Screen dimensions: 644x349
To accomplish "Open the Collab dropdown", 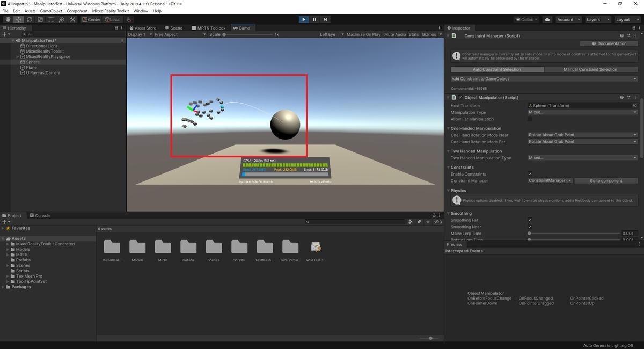I will pos(527,19).
